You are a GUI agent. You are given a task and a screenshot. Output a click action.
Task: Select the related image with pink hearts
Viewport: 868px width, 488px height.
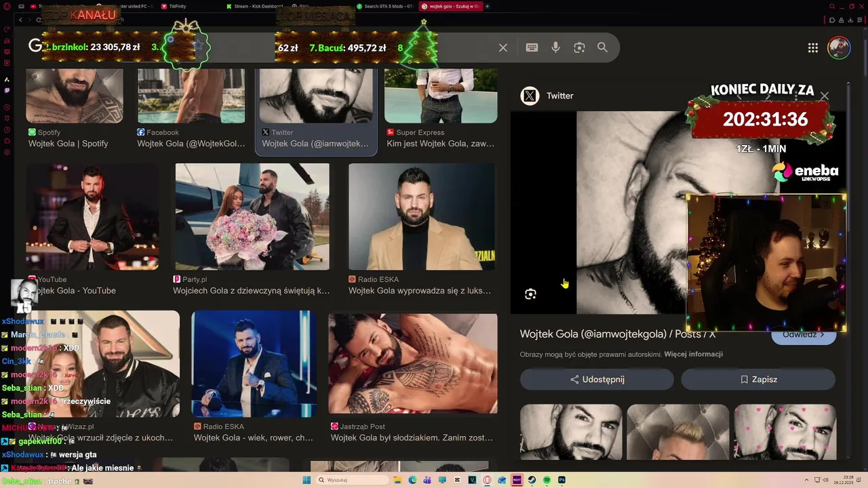click(785, 432)
